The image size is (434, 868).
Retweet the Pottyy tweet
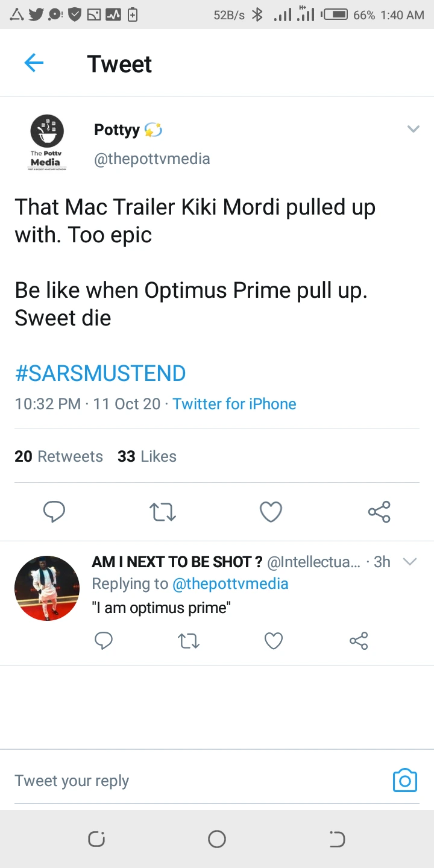[162, 512]
